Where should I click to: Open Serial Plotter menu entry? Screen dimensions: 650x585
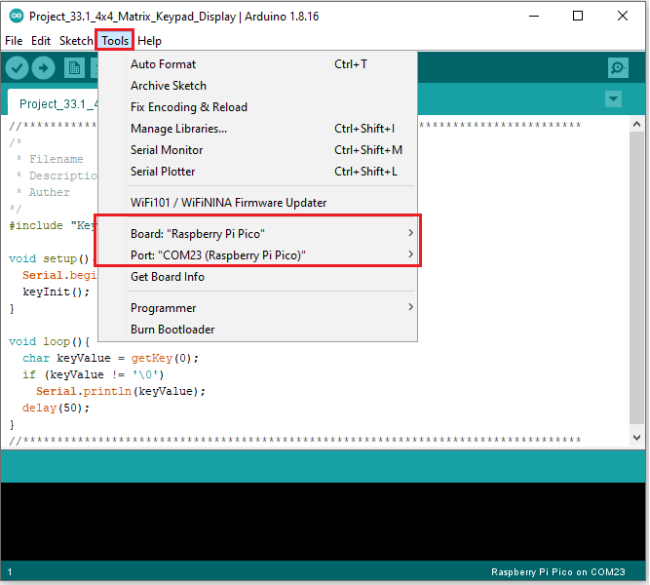(x=257, y=172)
